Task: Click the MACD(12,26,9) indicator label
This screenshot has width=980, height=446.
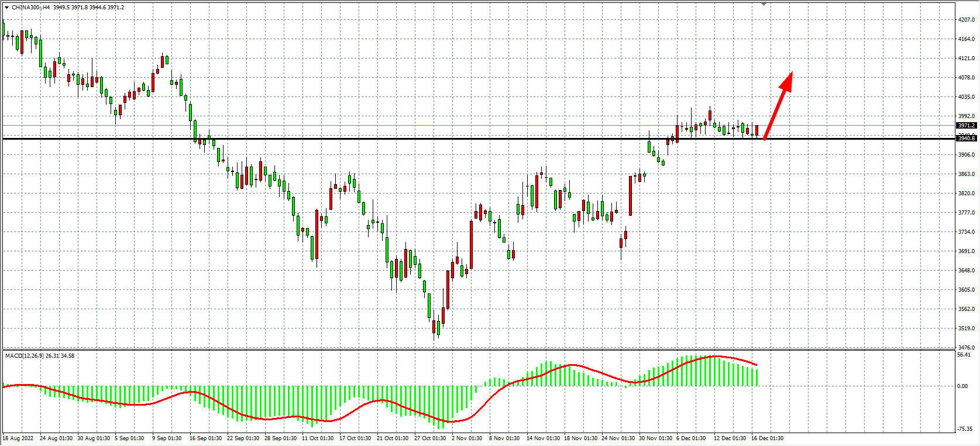Action: 24,355
